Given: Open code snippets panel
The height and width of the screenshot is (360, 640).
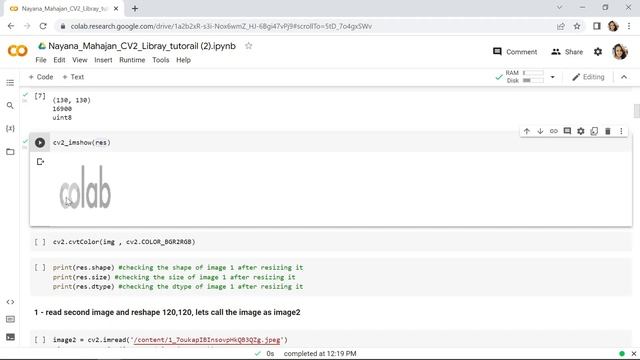Looking at the screenshot, I should (10, 302).
